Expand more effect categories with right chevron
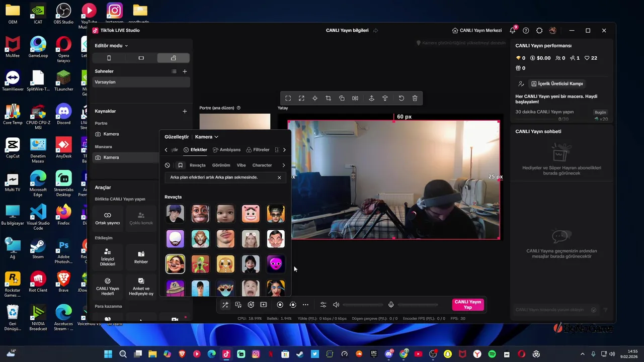The height and width of the screenshot is (362, 644). pyautogui.click(x=284, y=165)
